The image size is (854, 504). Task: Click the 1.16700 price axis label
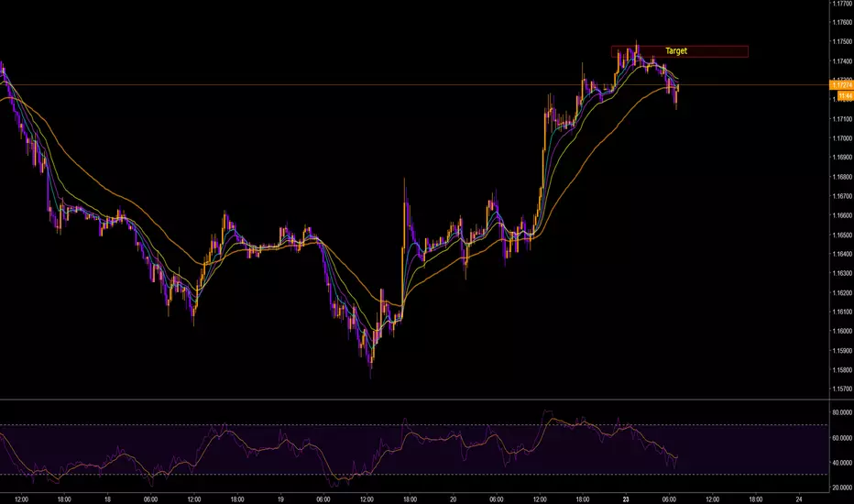[x=842, y=196]
